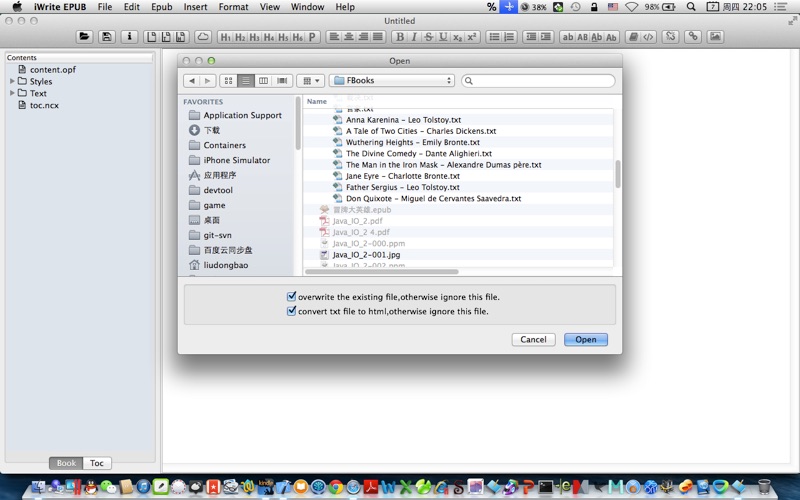800x500 pixels.
Task: Open the book info icon
Action: tap(129, 37)
